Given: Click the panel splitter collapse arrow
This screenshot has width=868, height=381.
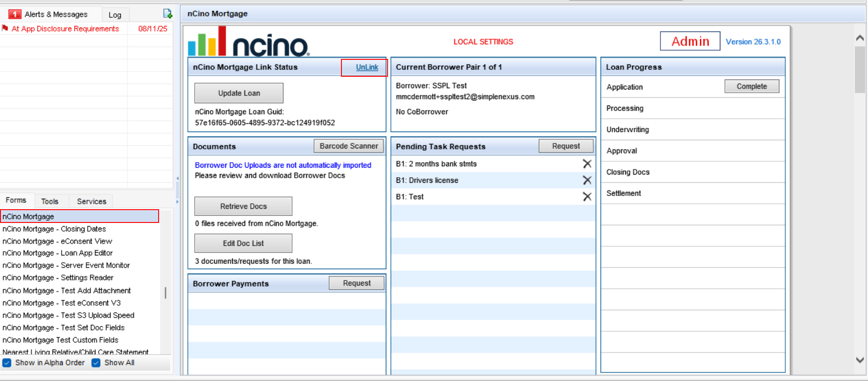Looking at the screenshot, I should (x=177, y=179).
